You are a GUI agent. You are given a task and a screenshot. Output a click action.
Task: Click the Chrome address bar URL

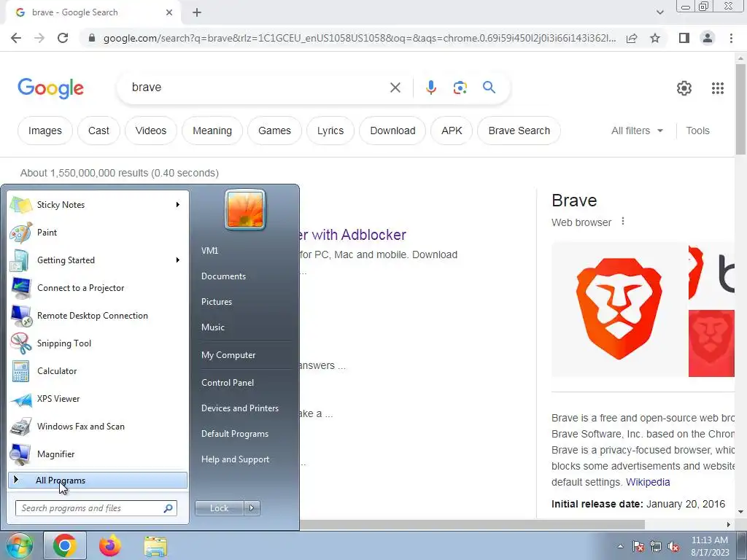(359, 38)
